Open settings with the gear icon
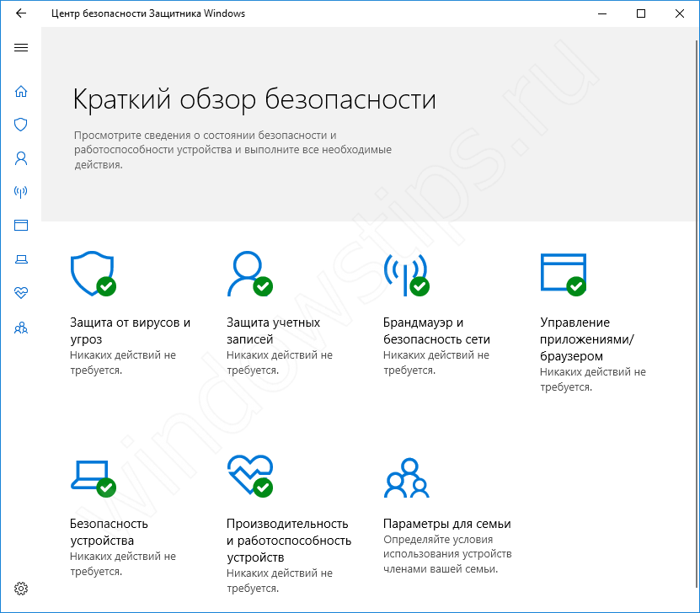Viewport: 700px width, 613px height. click(21, 588)
